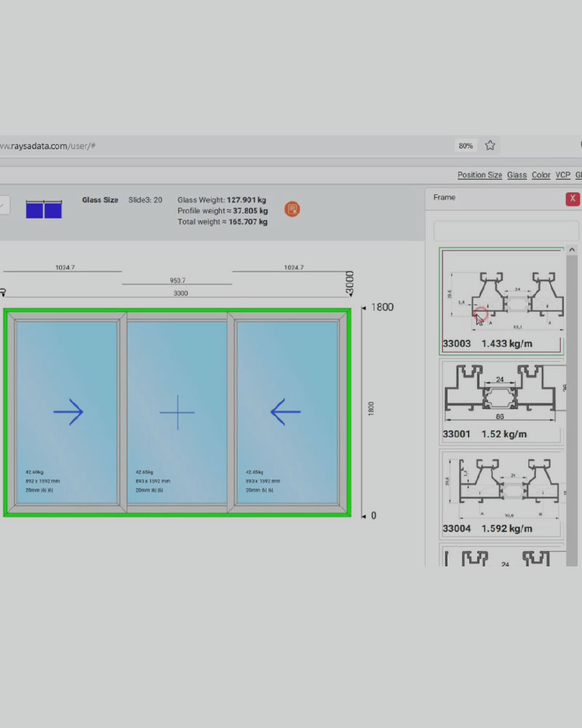
Task: Click the green outer frame top edge
Action: (177, 311)
